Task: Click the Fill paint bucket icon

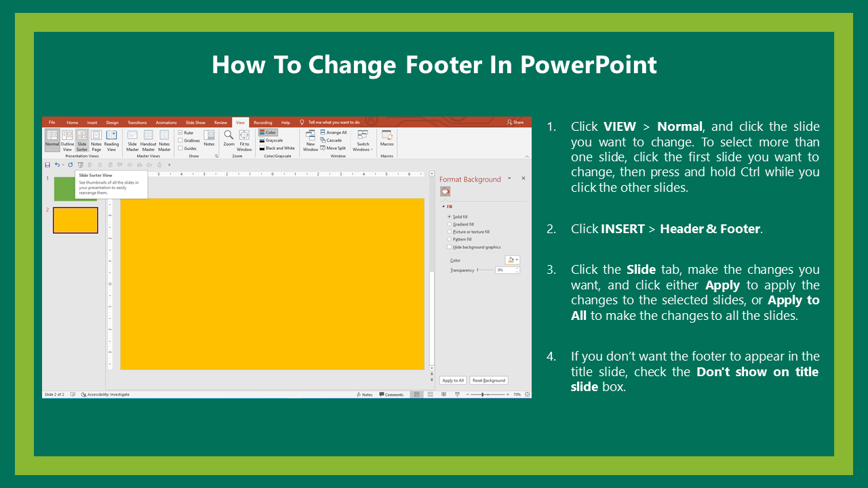Action: pyautogui.click(x=446, y=192)
